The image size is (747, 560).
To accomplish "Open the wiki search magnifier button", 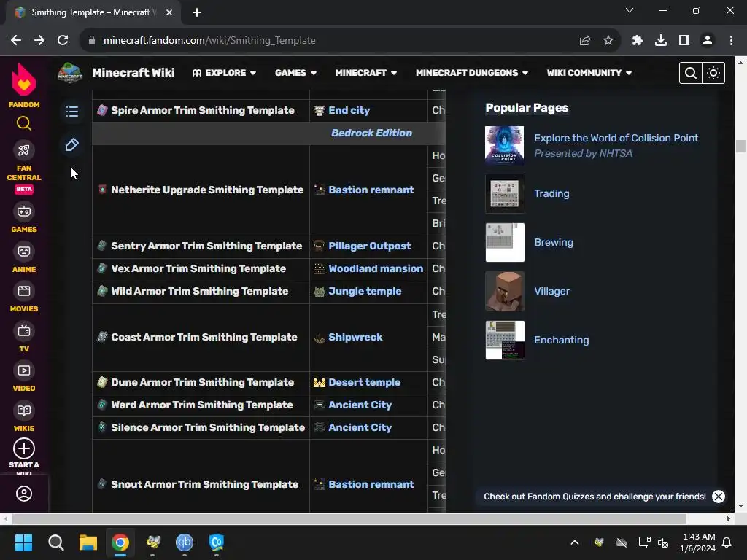I will (690, 73).
